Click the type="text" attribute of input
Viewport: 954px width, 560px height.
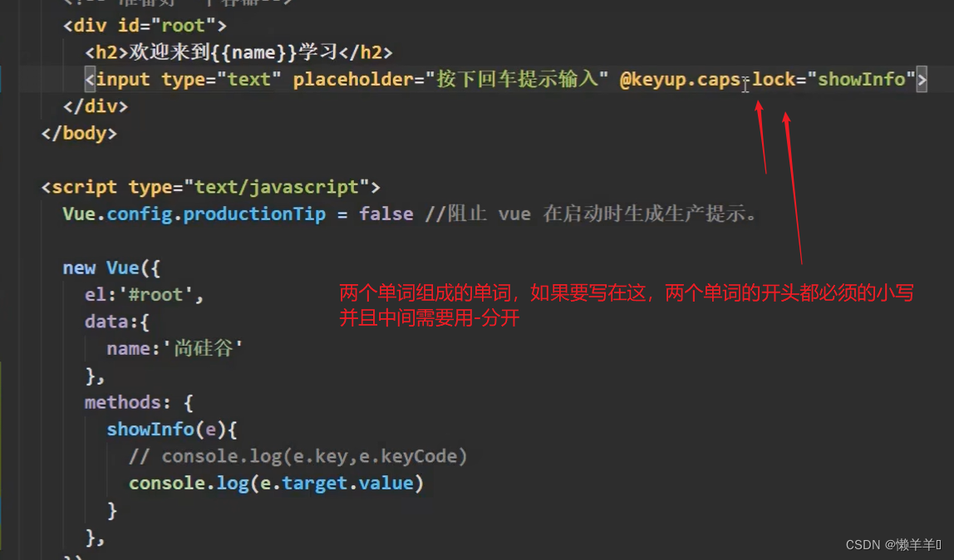point(216,80)
